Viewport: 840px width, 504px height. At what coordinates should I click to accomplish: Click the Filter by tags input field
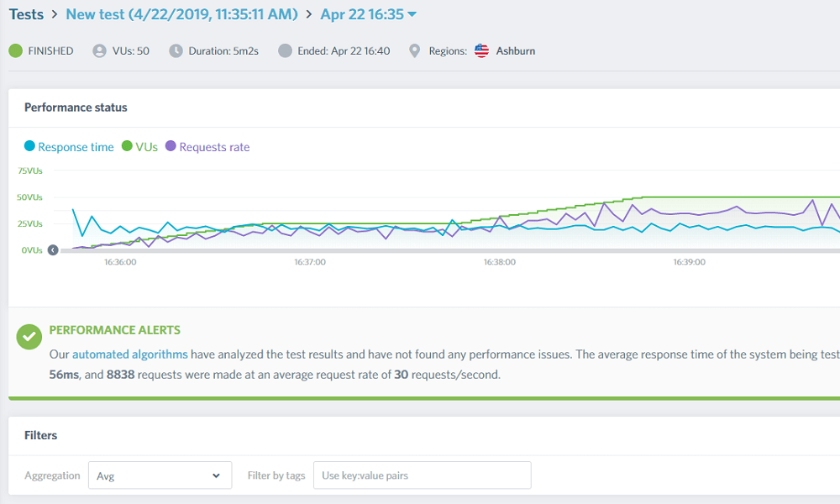[423, 475]
